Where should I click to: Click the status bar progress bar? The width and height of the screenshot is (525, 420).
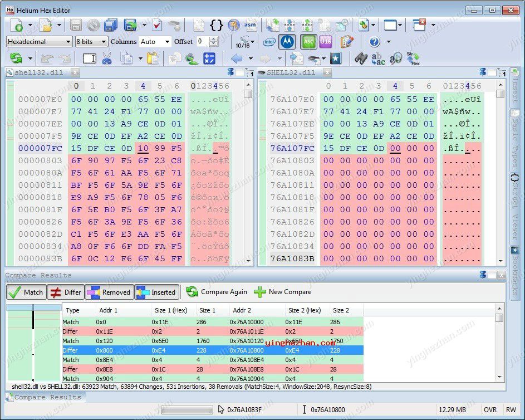(x=187, y=409)
